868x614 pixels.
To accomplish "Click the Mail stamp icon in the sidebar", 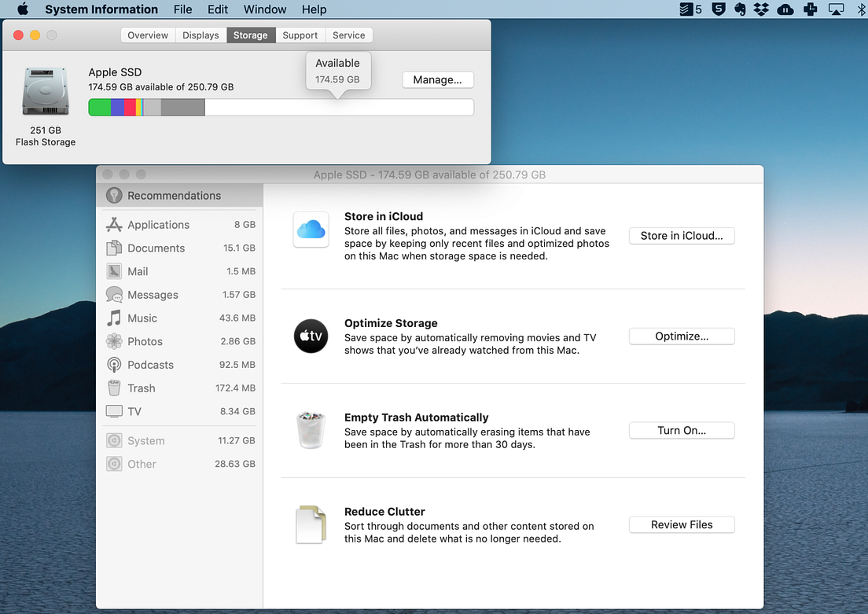I will click(113, 271).
